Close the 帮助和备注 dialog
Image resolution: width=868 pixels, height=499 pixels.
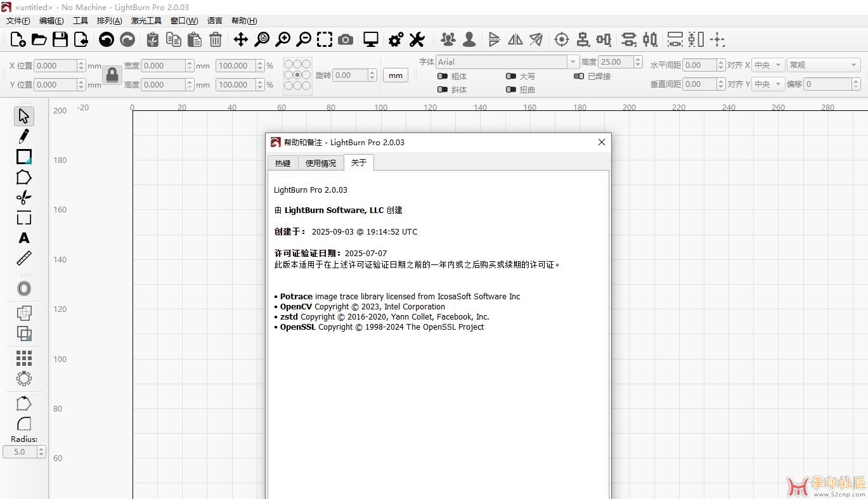coord(602,142)
